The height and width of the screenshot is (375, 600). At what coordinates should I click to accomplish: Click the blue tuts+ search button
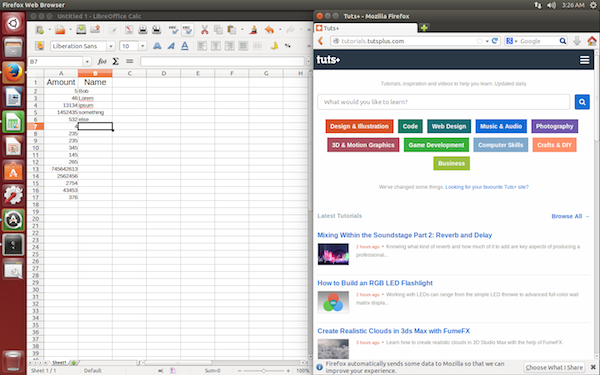pos(582,102)
